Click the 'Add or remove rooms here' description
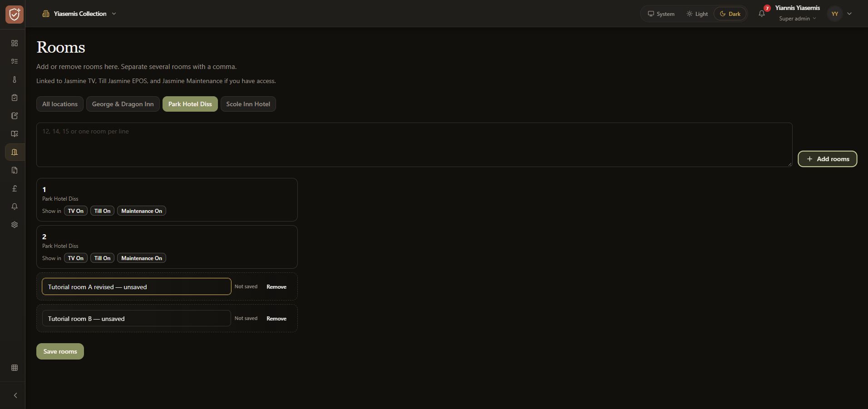This screenshot has width=868, height=409. [x=136, y=67]
